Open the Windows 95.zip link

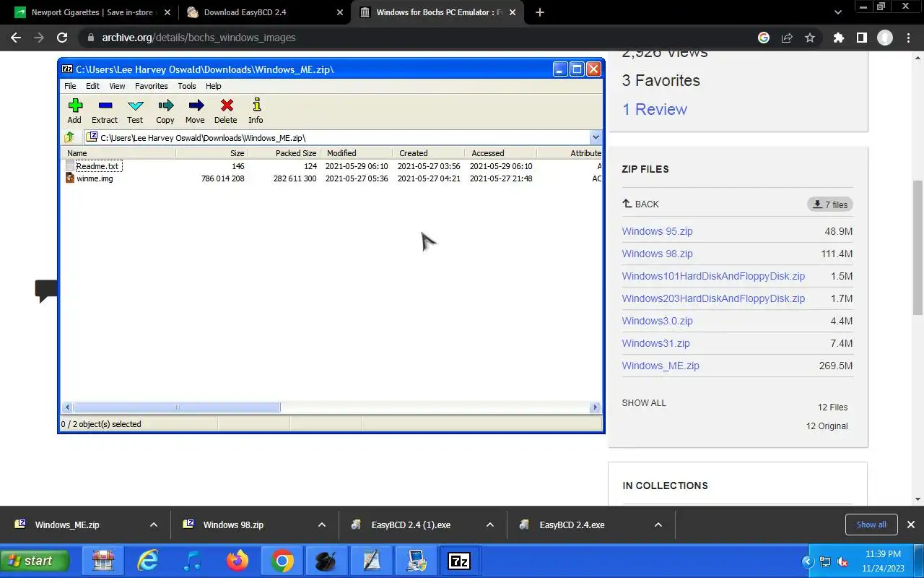[x=657, y=231]
